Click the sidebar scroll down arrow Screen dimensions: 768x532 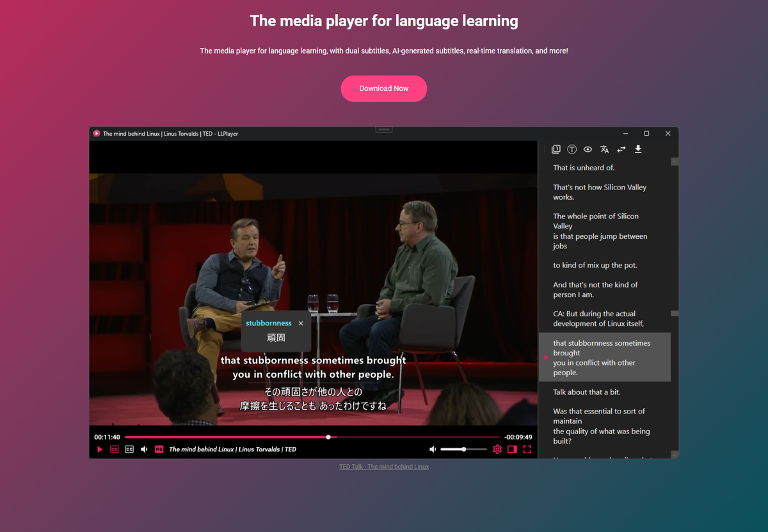[675, 455]
